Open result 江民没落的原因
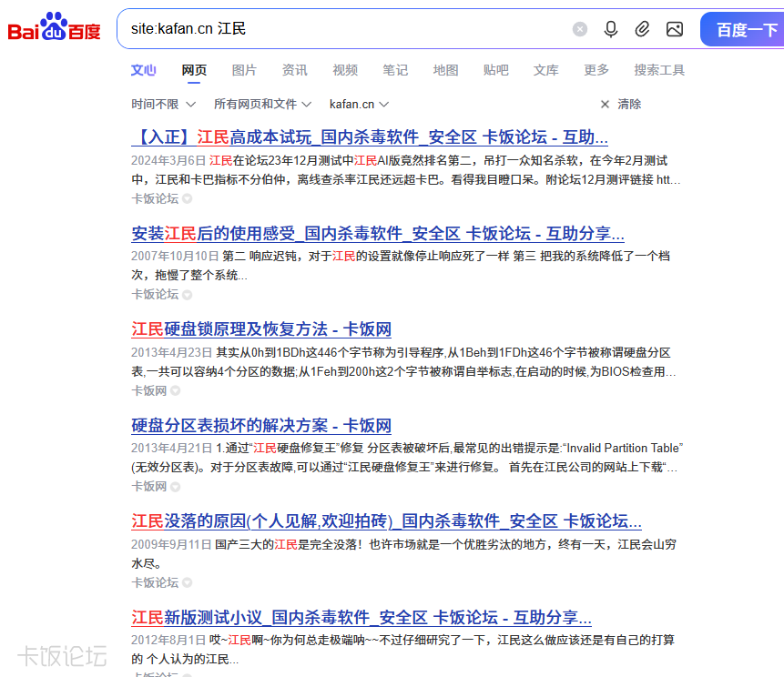This screenshot has height=677, width=784. point(386,521)
